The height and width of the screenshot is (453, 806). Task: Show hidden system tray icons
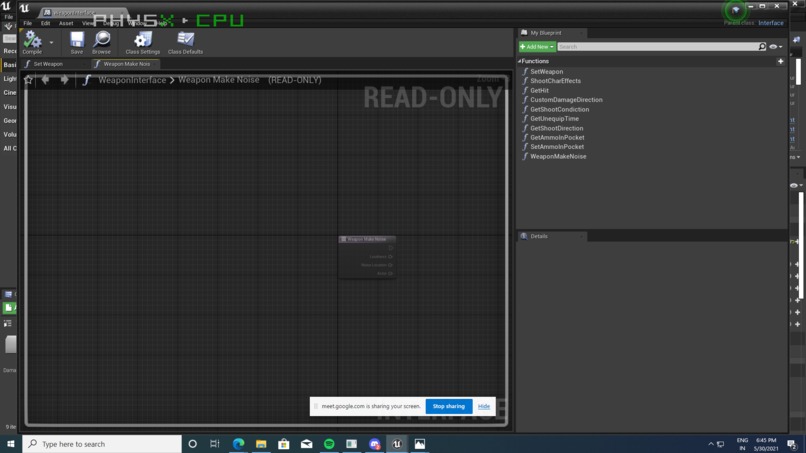(x=710, y=444)
